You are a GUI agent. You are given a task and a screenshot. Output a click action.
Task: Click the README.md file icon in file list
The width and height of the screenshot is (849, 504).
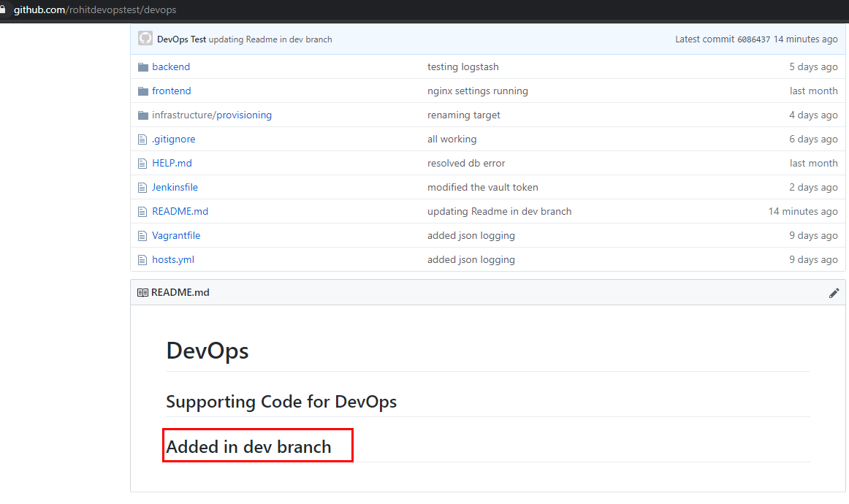click(x=142, y=212)
